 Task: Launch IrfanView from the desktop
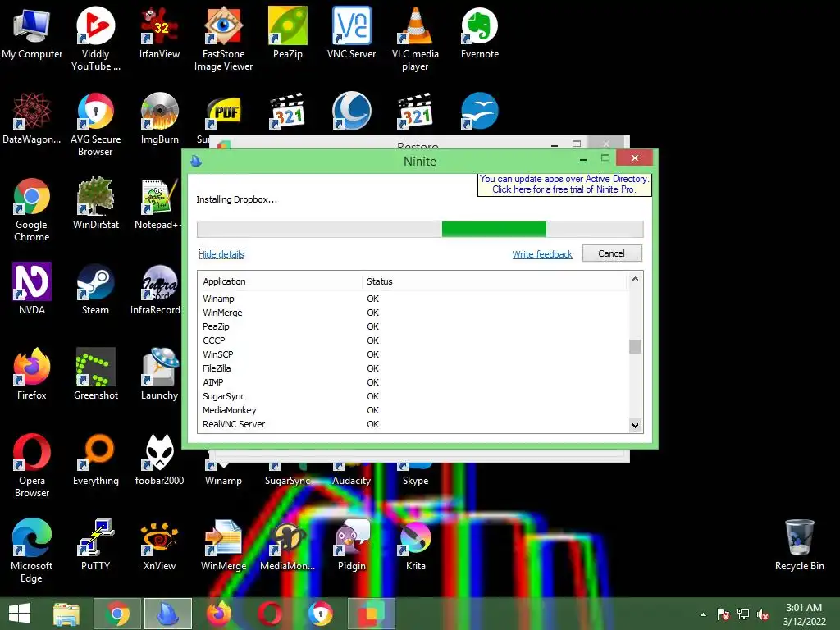pyautogui.click(x=159, y=33)
